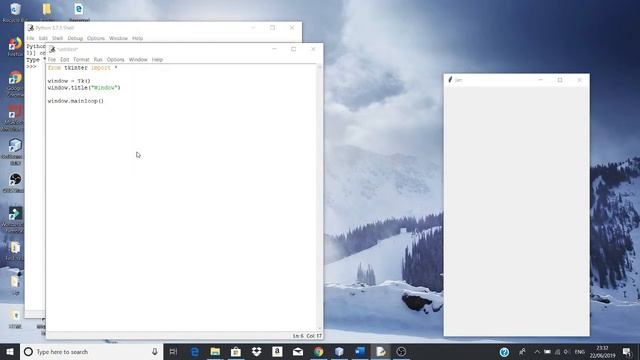The height and width of the screenshot is (360, 640).
Task: Open Amazon from the taskbar
Action: pos(277,351)
